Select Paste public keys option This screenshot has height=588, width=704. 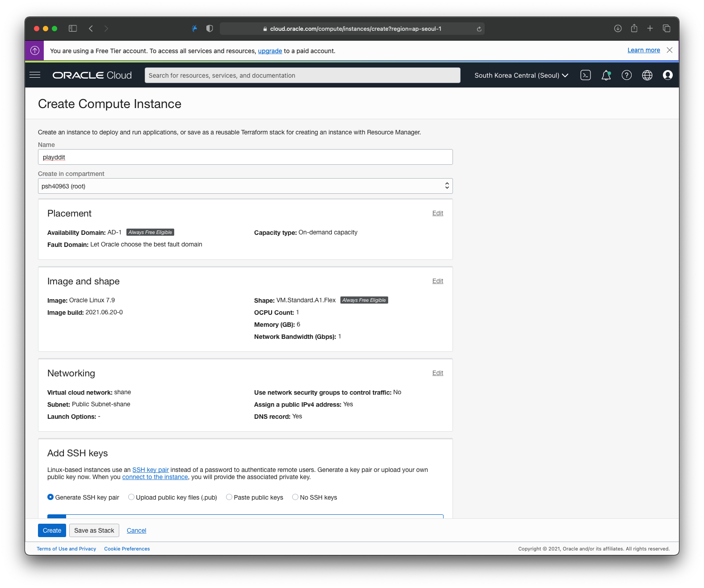229,497
